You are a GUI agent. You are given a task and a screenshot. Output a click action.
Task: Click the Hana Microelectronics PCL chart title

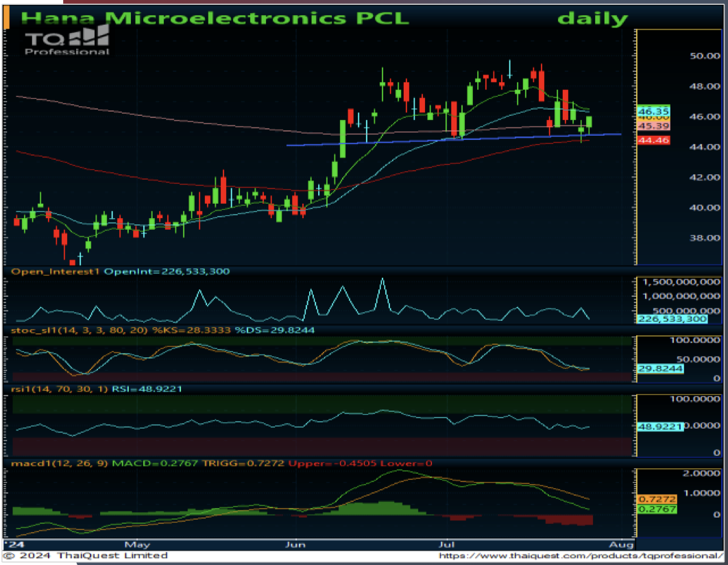click(215, 18)
